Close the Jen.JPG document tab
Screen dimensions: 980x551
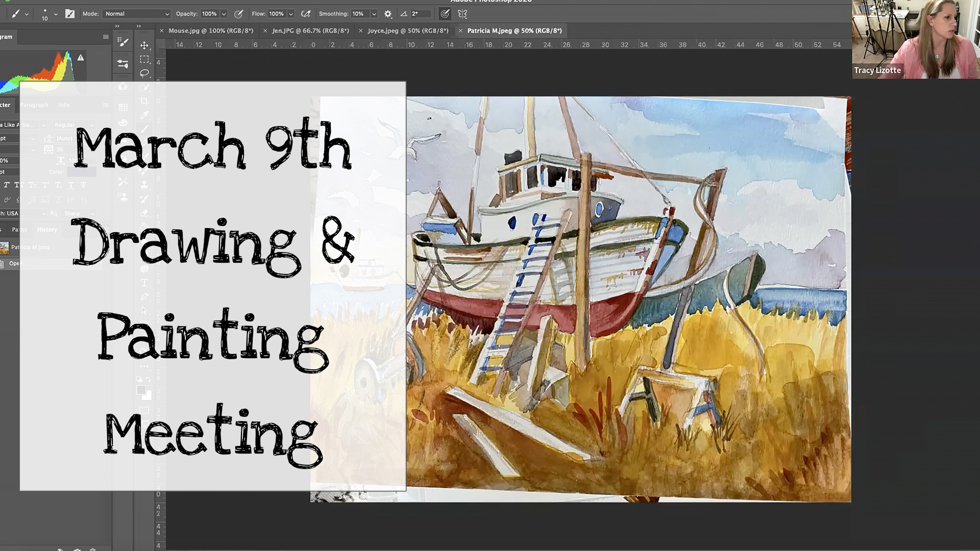[265, 31]
